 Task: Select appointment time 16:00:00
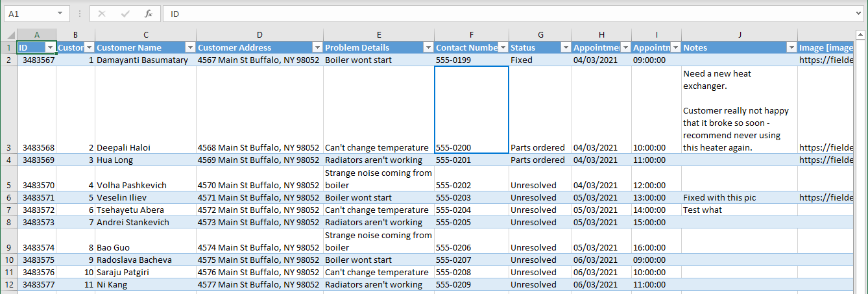click(x=657, y=241)
